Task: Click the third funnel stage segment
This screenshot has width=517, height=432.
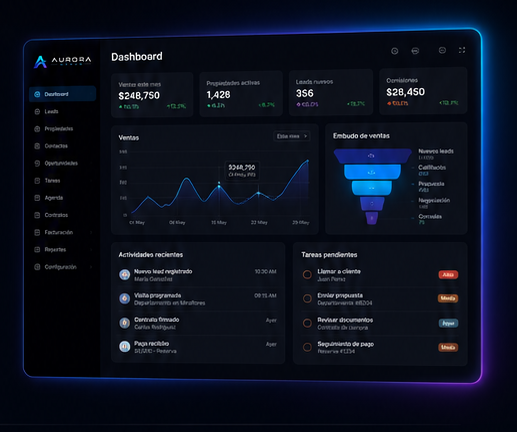Action: [372, 188]
